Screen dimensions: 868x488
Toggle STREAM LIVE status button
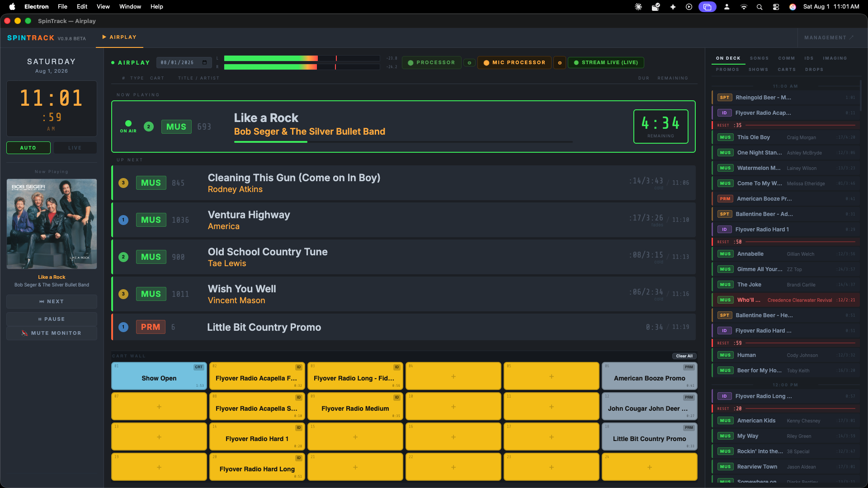[606, 63]
